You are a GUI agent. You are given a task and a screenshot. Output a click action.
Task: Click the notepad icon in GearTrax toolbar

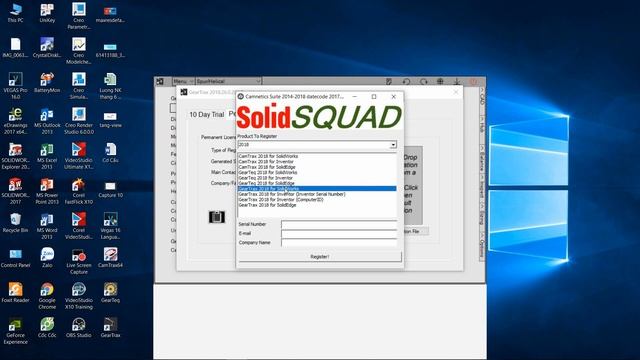click(389, 82)
